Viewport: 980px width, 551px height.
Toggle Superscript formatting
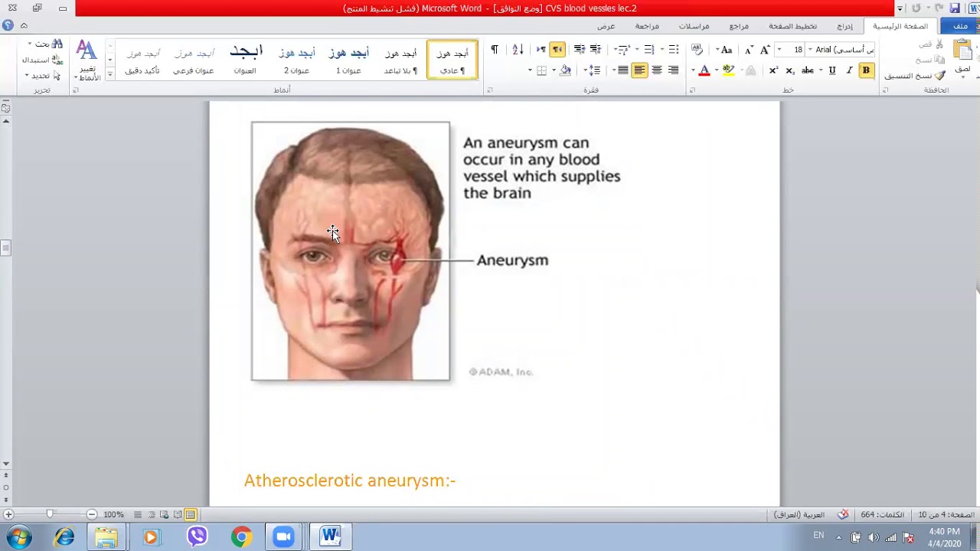[x=774, y=70]
